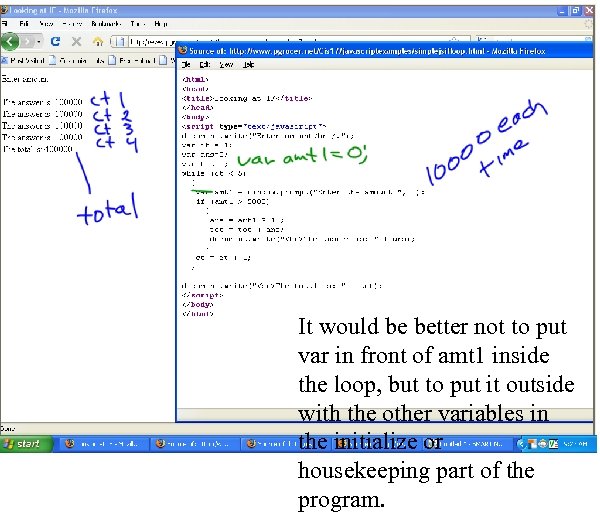This screenshot has height=512, width=600.
Task: Click the Windows Start button
Action: [26, 444]
